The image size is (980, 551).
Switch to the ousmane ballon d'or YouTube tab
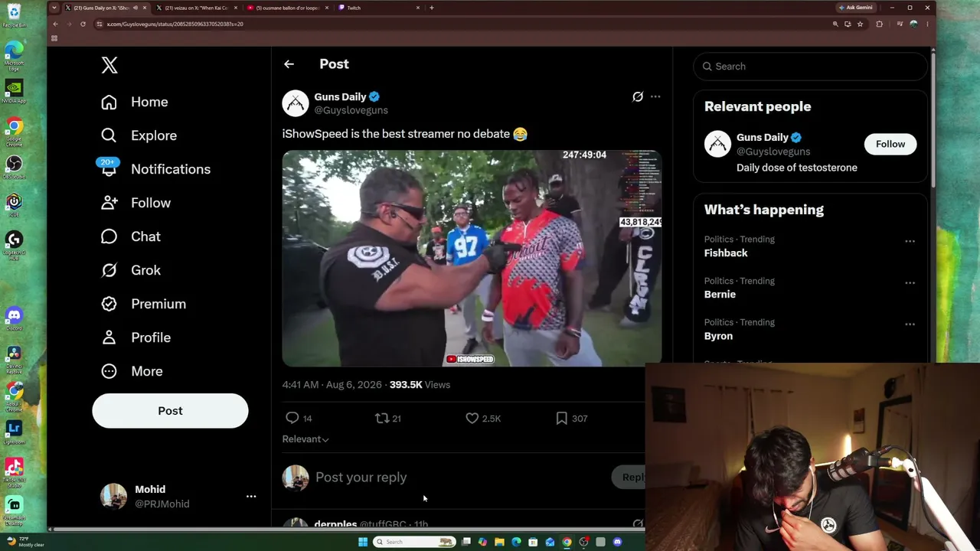point(287,8)
